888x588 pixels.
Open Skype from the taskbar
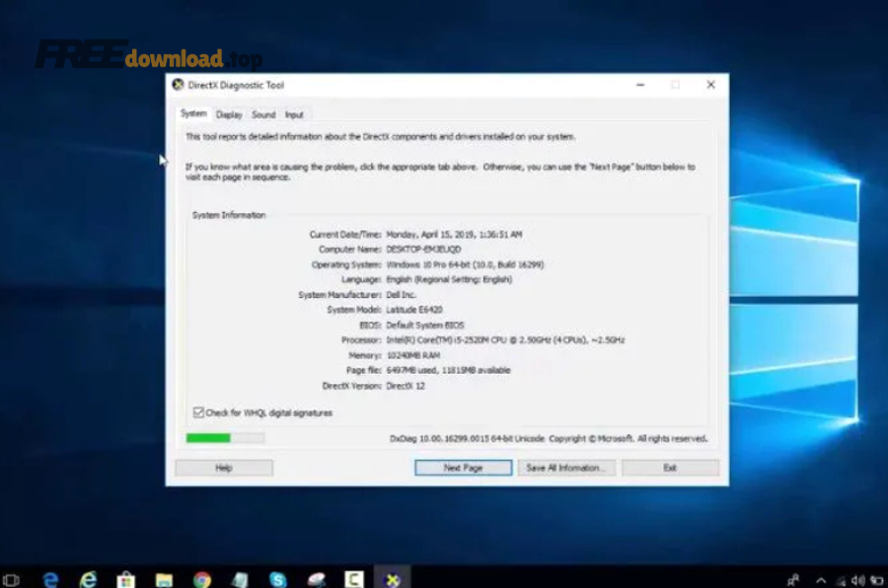pos(278,579)
